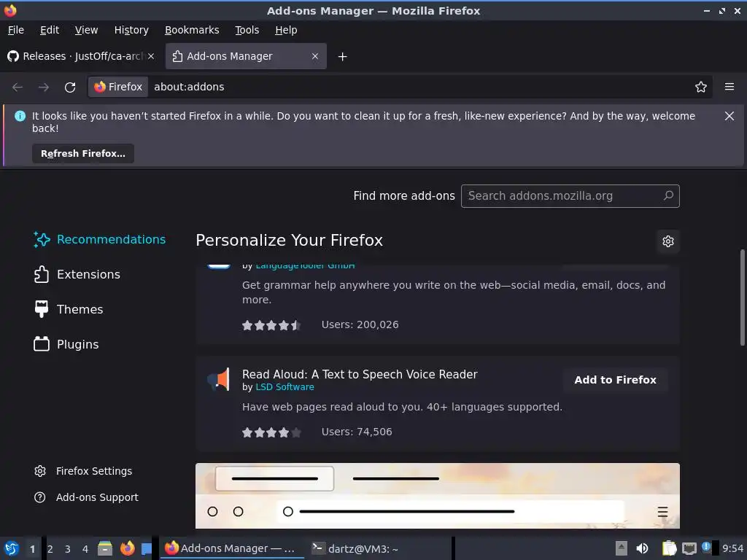Dismiss the refresh Firefox notification bar

[729, 116]
